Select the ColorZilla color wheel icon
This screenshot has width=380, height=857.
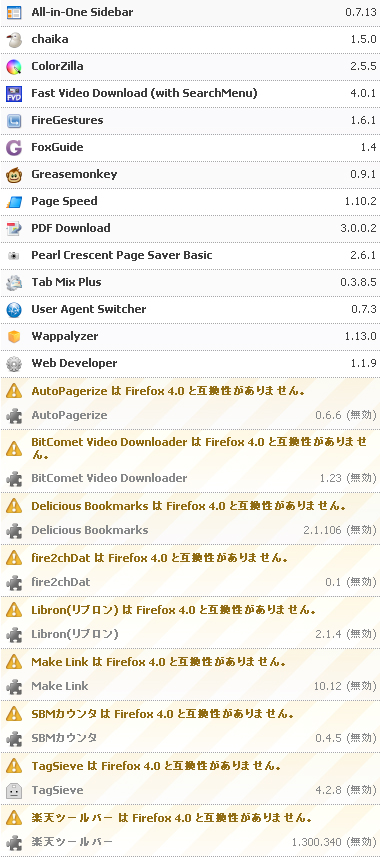tap(14, 67)
